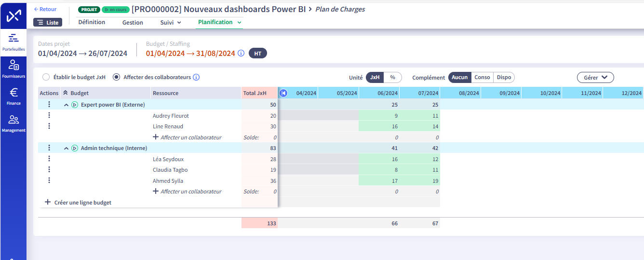644x260 pixels.
Task: Click play icon next to Admin technique
Action: 75,148
